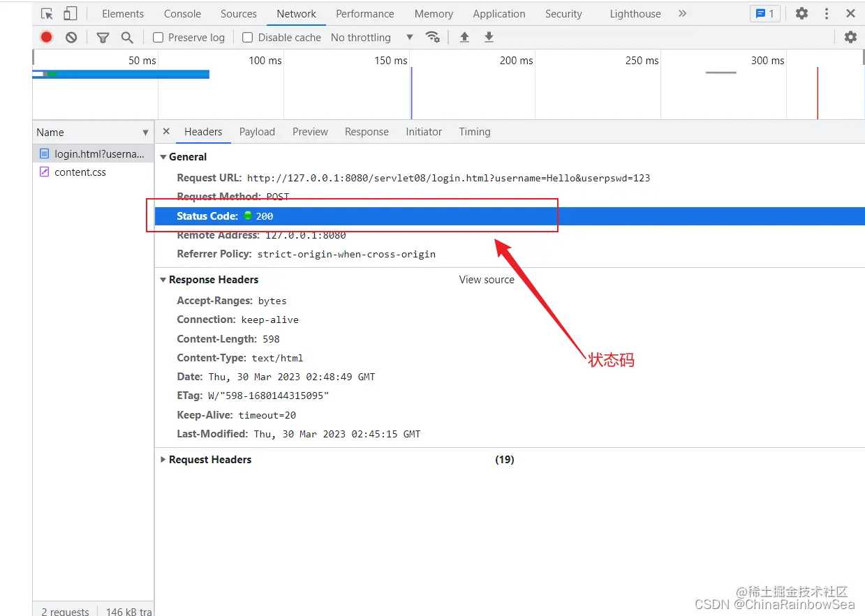Activate the inspect element picker icon

[47, 14]
